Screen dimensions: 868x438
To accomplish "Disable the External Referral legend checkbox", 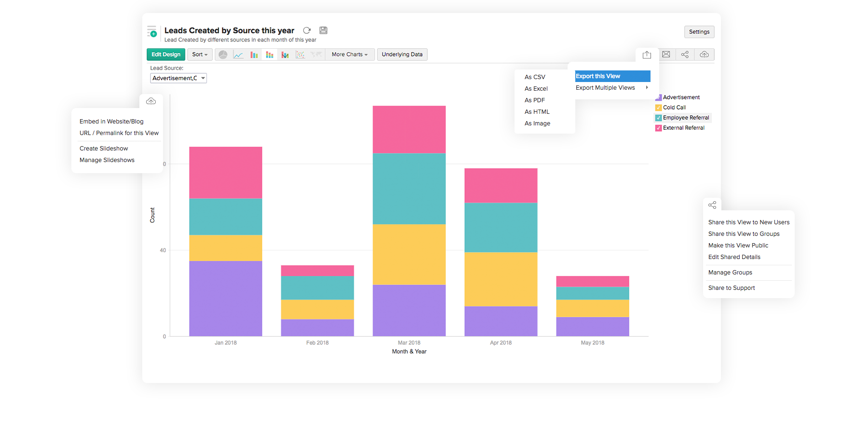I will pyautogui.click(x=658, y=128).
